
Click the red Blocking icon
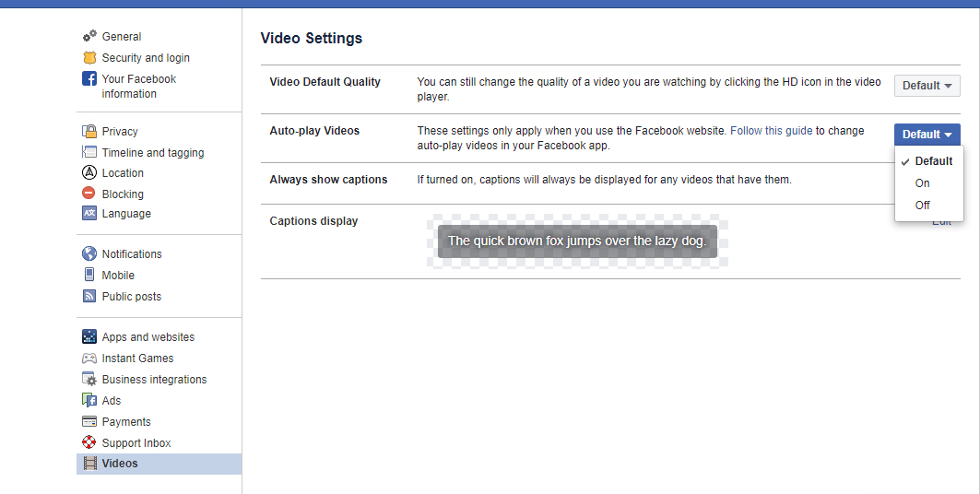pyautogui.click(x=89, y=194)
